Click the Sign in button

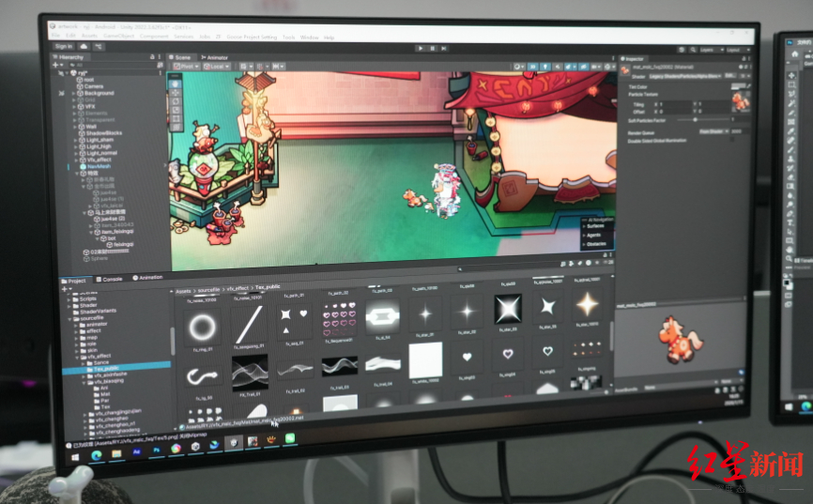coord(64,46)
